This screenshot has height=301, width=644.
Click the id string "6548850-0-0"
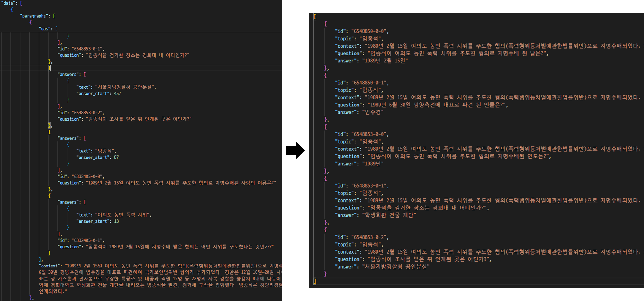(x=369, y=31)
